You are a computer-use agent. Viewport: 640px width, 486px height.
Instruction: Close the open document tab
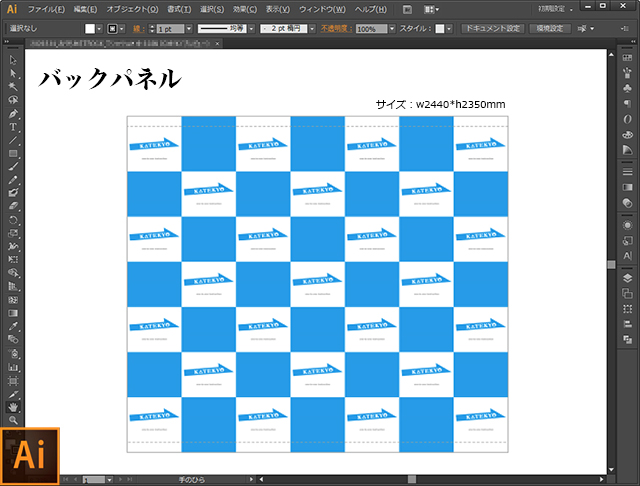pyautogui.click(x=217, y=43)
